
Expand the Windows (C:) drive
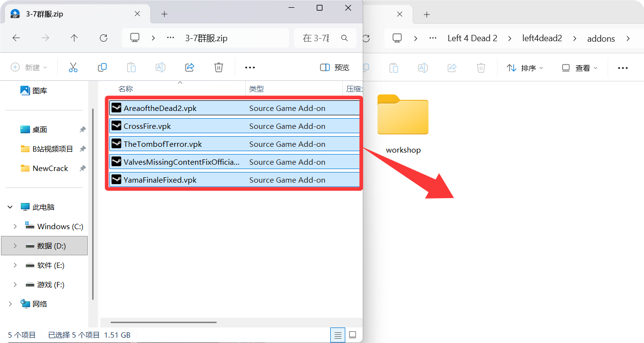(x=15, y=226)
